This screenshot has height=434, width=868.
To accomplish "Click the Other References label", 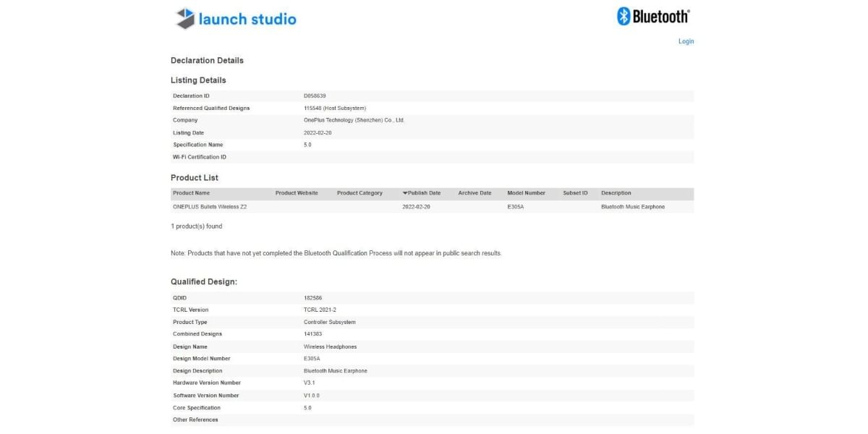I will (195, 420).
